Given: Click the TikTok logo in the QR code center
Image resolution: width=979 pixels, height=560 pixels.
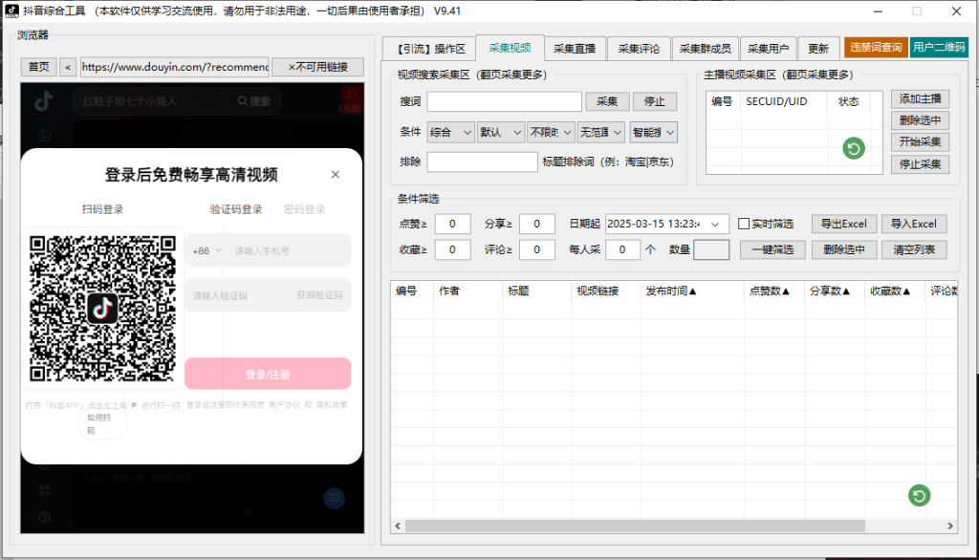Looking at the screenshot, I should coord(102,308).
